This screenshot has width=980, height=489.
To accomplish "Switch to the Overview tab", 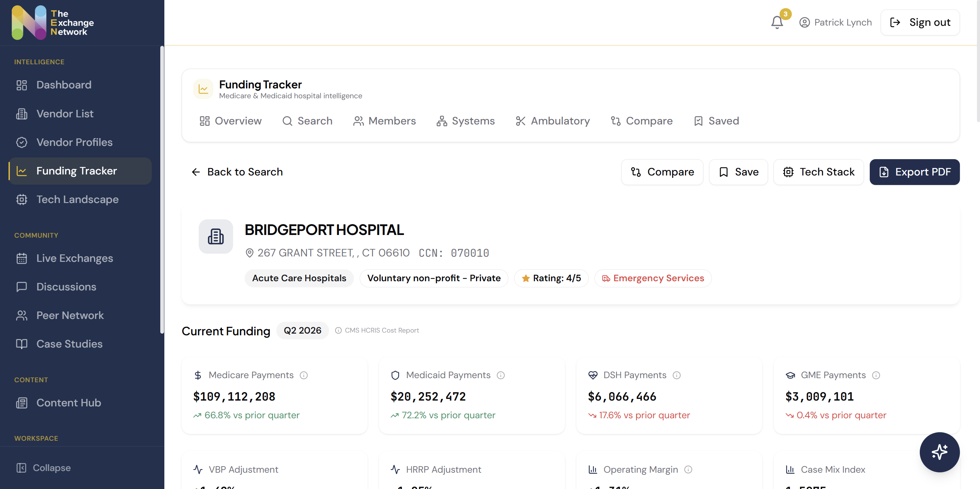I will (x=231, y=121).
